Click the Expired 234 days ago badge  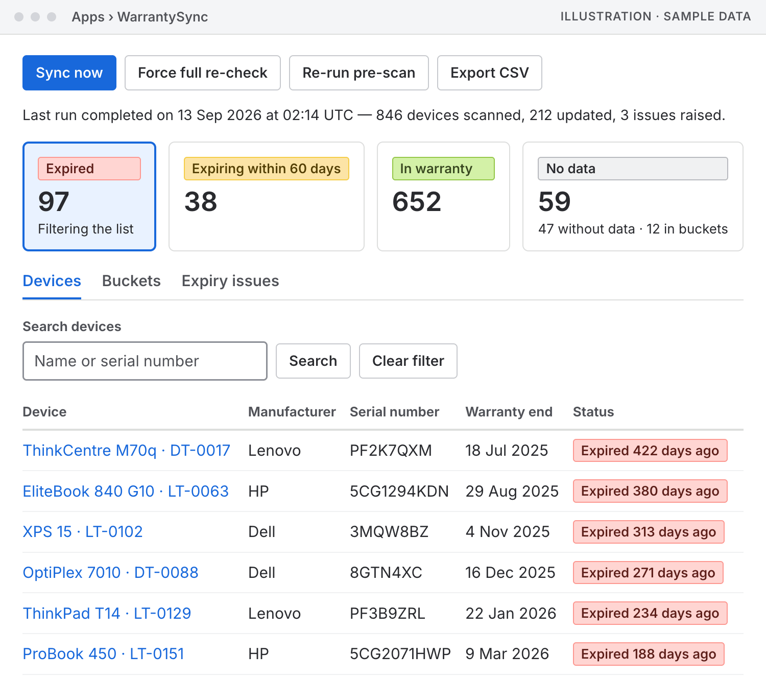tap(650, 613)
